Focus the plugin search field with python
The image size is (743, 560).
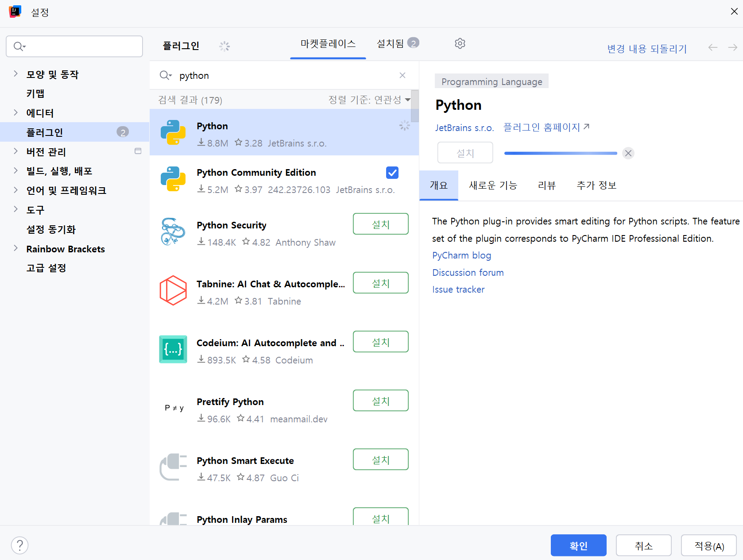click(x=283, y=75)
